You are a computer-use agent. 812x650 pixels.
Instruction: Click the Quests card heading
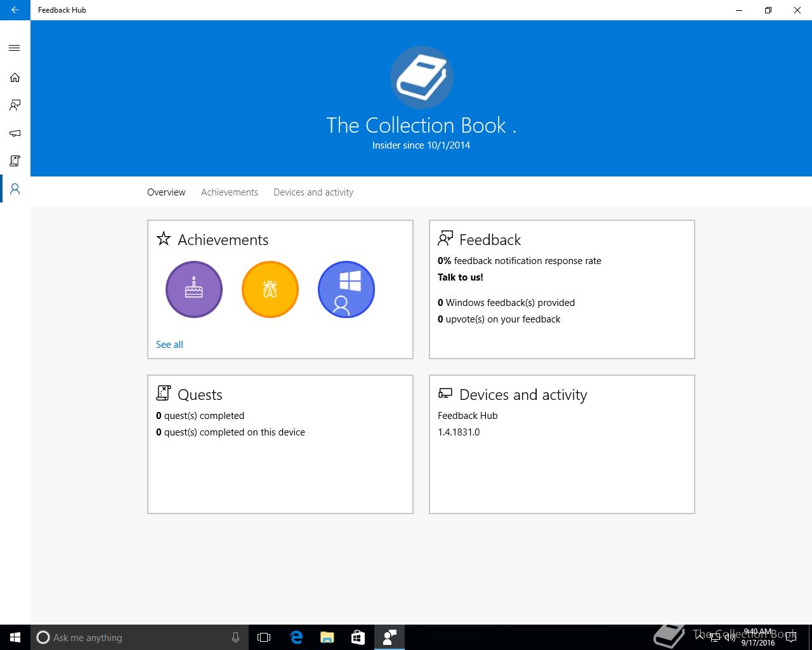[x=200, y=395]
